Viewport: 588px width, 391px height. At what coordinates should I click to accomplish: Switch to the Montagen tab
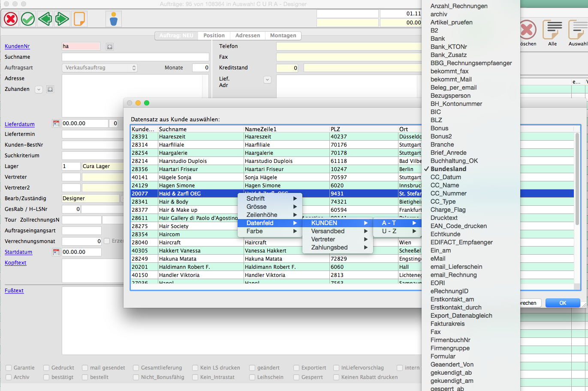point(283,36)
